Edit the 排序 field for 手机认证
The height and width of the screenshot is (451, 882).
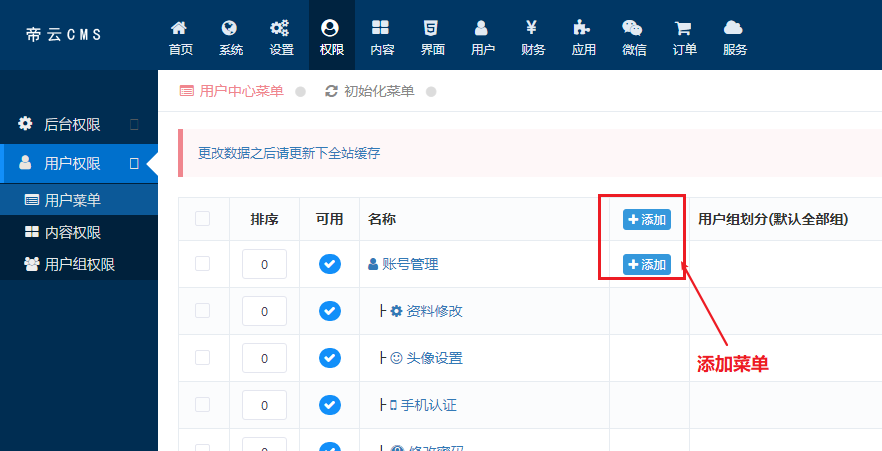(x=264, y=405)
